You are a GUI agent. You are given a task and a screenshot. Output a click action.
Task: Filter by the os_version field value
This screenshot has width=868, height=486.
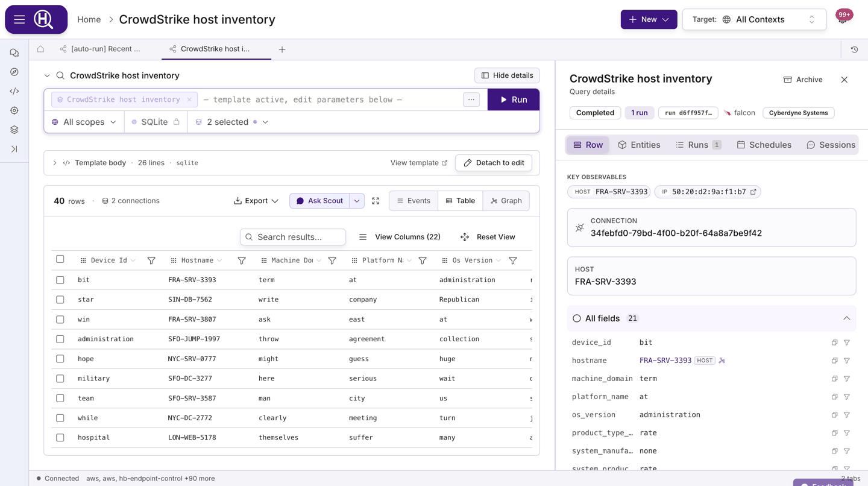coord(847,415)
